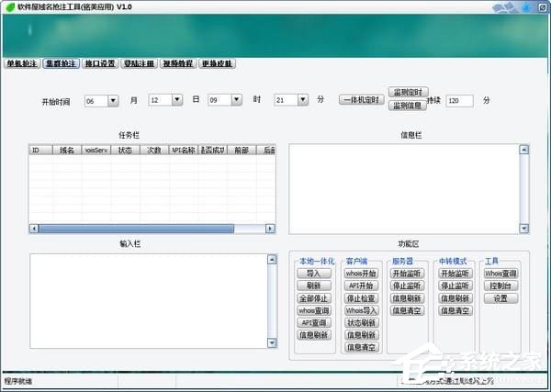
Task: Click the 域名 column header
Action: tap(67, 150)
